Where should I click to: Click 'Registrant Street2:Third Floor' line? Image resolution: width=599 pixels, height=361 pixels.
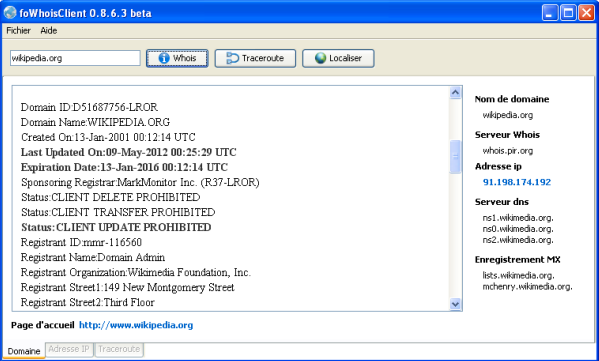[87, 302]
